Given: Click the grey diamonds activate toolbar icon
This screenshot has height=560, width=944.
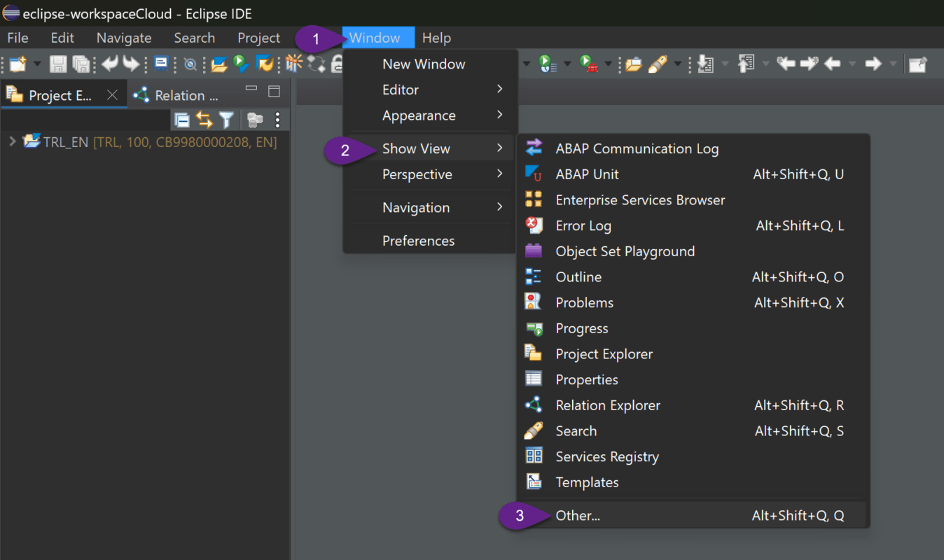Looking at the screenshot, I should pyautogui.click(x=317, y=64).
